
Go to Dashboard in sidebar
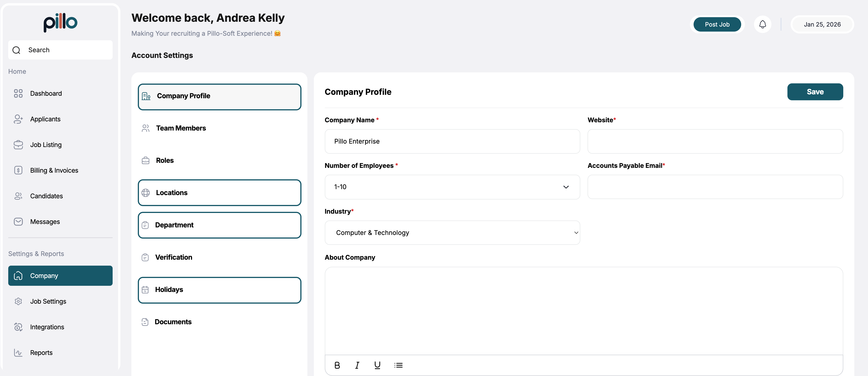pyautogui.click(x=60, y=93)
